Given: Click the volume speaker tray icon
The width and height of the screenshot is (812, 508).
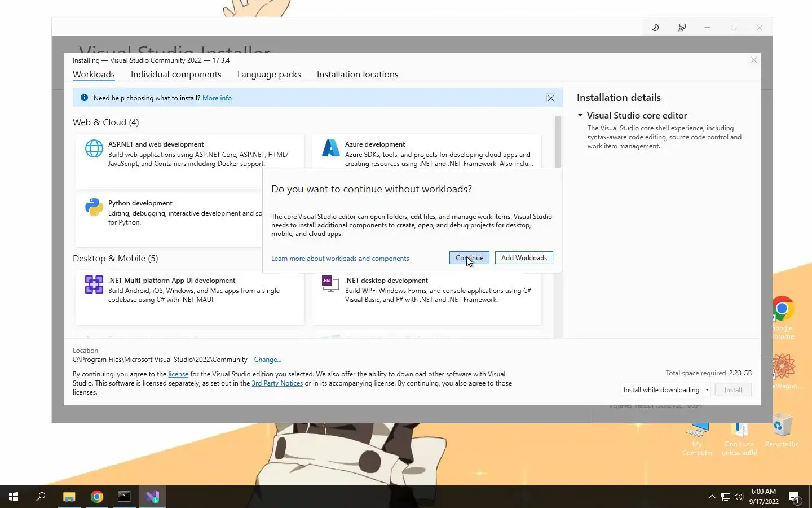Looking at the screenshot, I should click(x=739, y=497).
